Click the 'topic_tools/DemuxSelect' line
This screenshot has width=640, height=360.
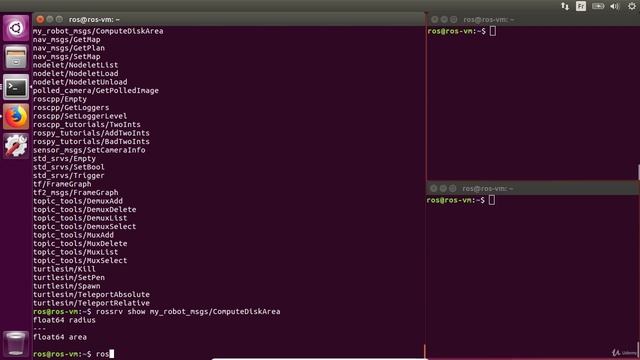pyautogui.click(x=84, y=227)
